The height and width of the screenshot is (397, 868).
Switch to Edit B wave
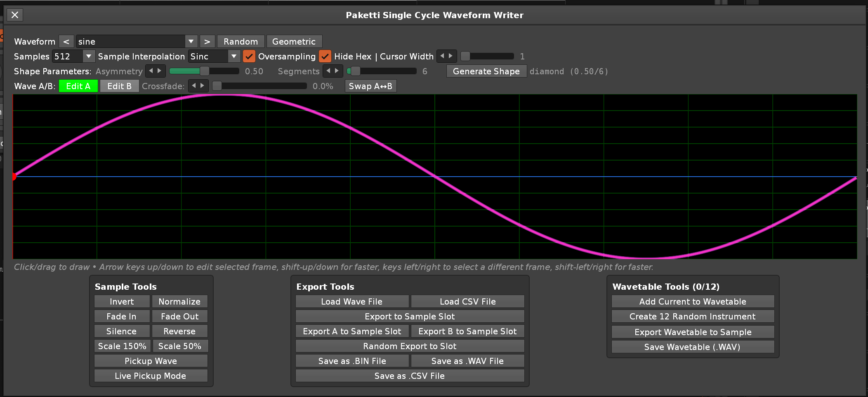pos(119,86)
